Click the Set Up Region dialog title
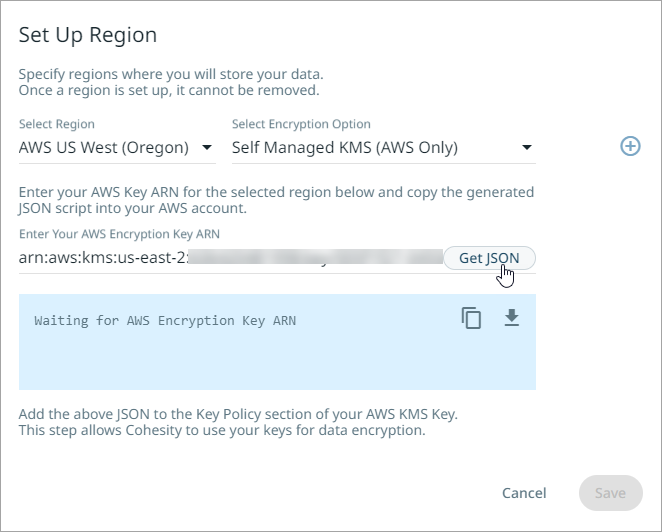 [88, 36]
